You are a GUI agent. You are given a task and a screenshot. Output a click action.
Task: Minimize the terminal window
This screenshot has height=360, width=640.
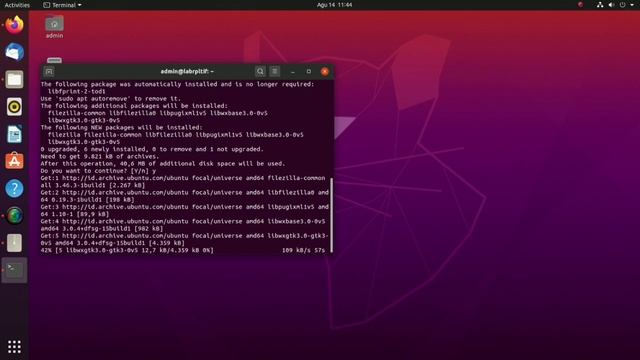click(293, 71)
